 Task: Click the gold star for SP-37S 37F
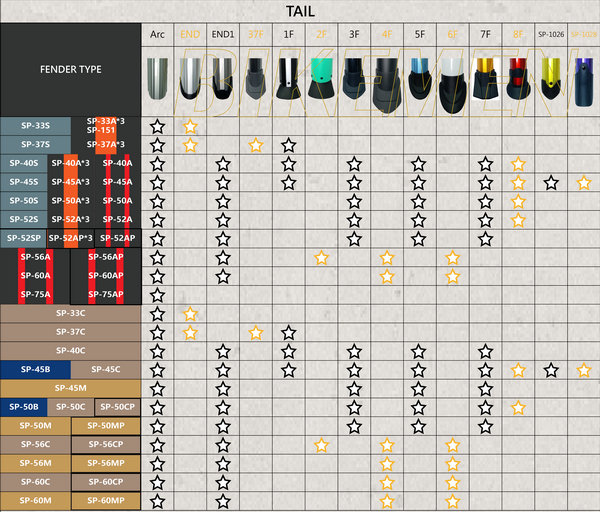255,145
